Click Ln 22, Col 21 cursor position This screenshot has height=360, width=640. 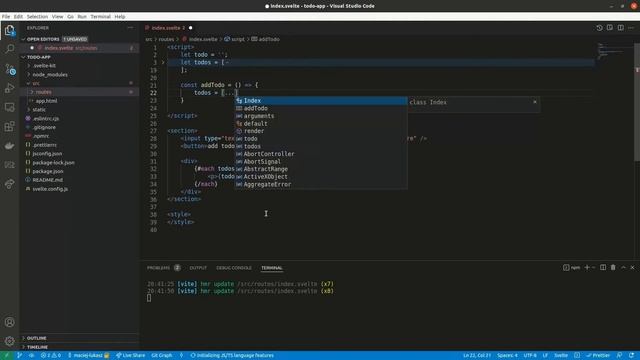[x=477, y=355]
